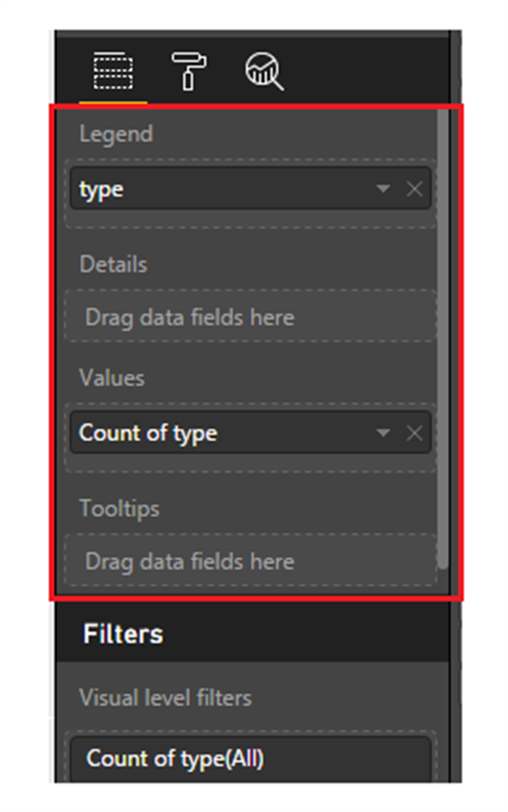Click the yellow active-tab underline below Fields
Image resolution: width=508 pixels, height=812 pixels.
[113, 102]
